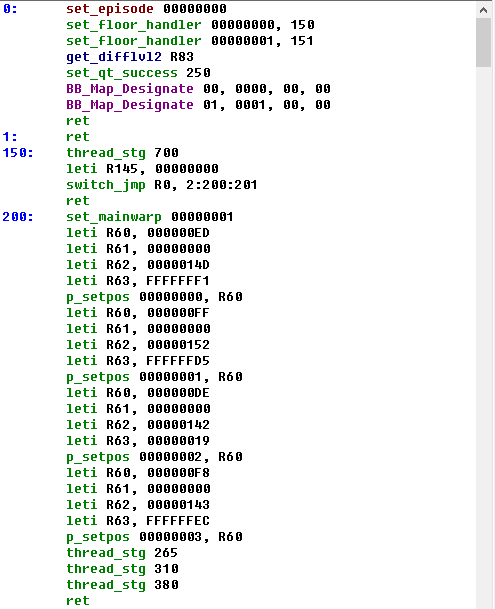
Task: Select line leti R62, 00000152
Action: point(138,345)
